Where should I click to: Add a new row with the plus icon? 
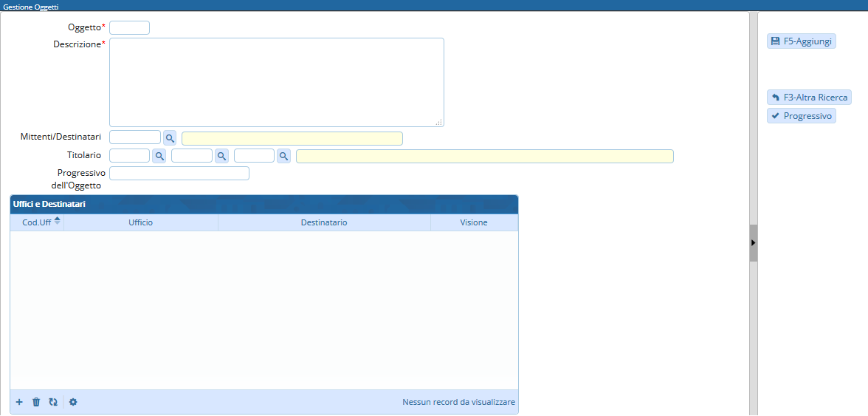pyautogui.click(x=19, y=402)
